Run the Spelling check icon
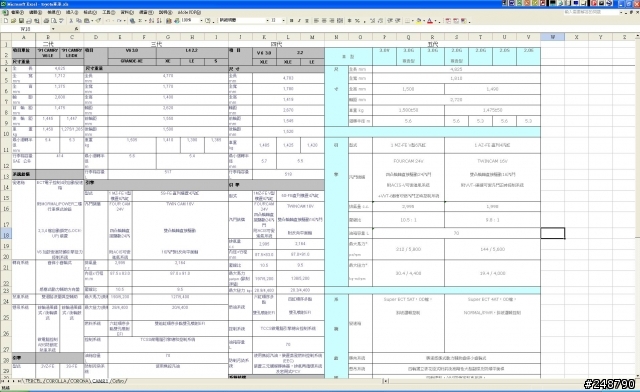640x392 pixels. click(x=62, y=20)
